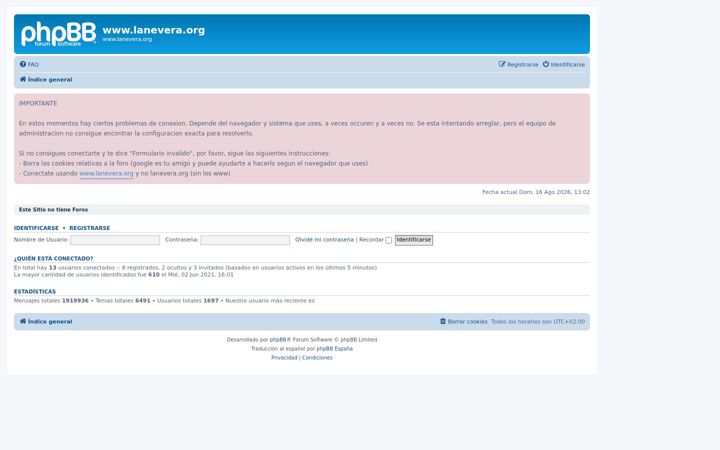Image resolution: width=720 pixels, height=450 pixels.
Task: Click the 'Mensajes totales 1919936' statistic
Action: tap(51, 301)
